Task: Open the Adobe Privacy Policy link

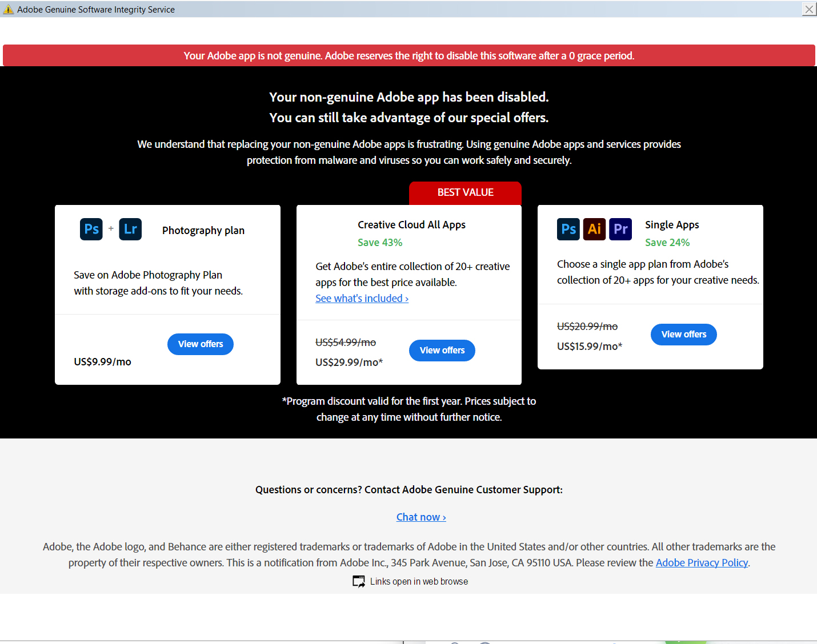Action: (702, 563)
